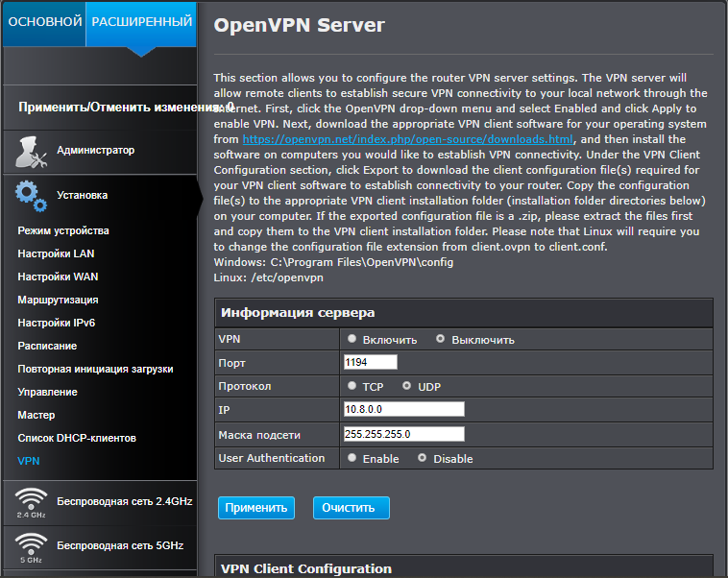Click the IP address input field
The width and height of the screenshot is (728, 578).
pos(404,409)
